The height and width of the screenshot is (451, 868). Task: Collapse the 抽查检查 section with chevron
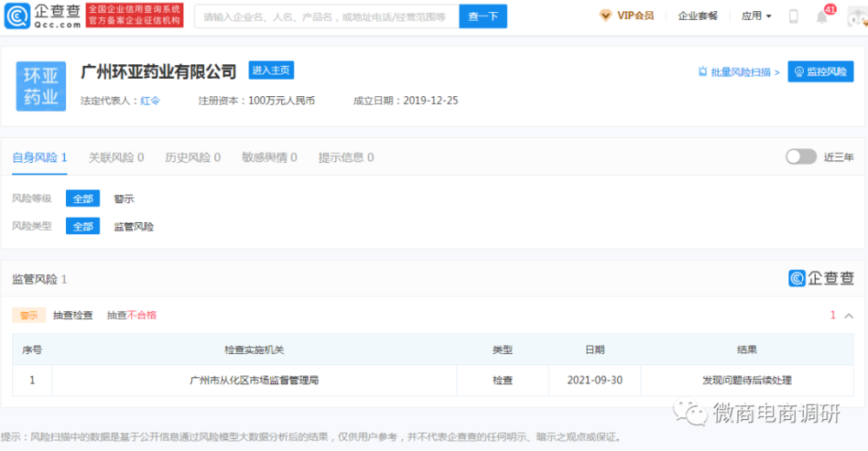[849, 316]
